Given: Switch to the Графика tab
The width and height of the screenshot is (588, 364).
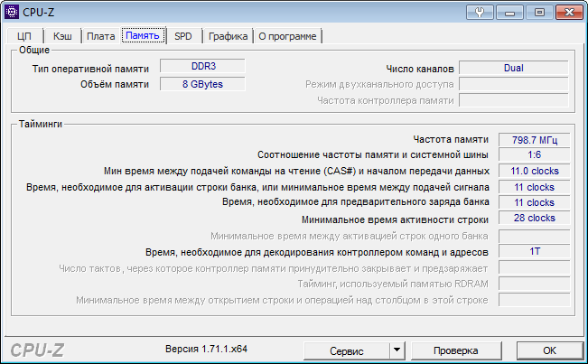Looking at the screenshot, I should click(228, 36).
